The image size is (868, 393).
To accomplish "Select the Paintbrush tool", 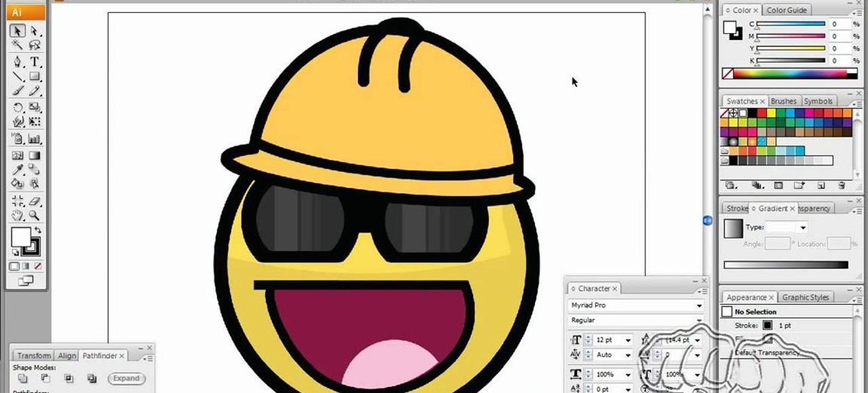I will coord(18,90).
